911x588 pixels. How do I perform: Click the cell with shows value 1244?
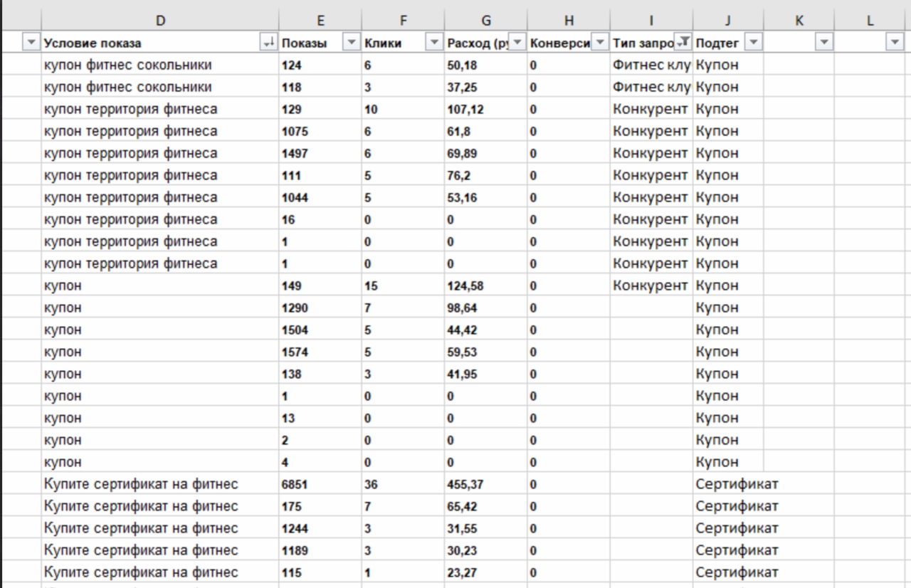point(320,528)
